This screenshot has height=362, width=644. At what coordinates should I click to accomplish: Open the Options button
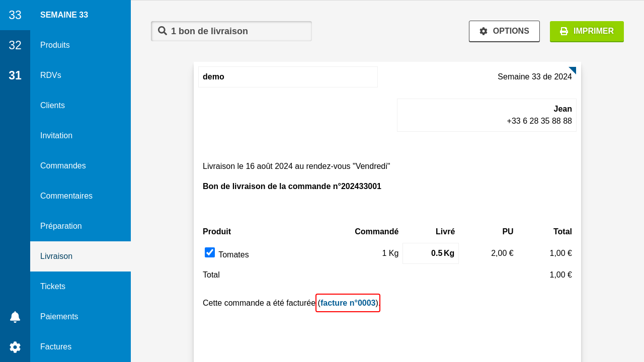(x=504, y=31)
